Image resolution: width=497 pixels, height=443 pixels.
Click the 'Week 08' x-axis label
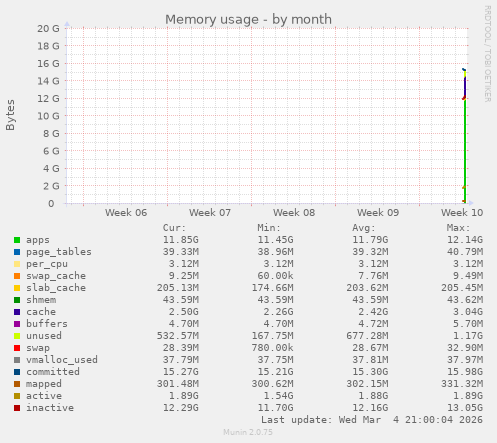click(294, 213)
